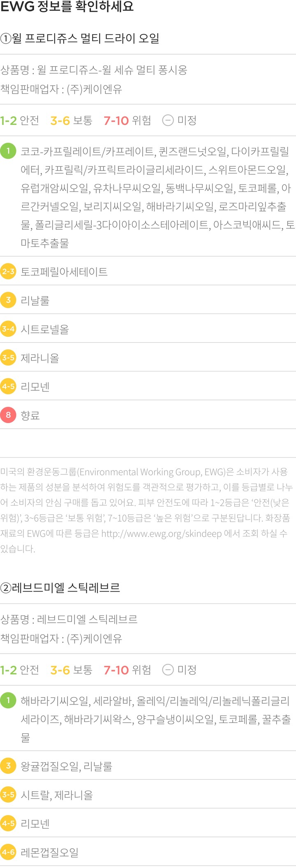Image resolution: width=296 pixels, height=868 pixels.
Task: Select the 레몬껍질오일 ingredient text
Action: click(50, 853)
